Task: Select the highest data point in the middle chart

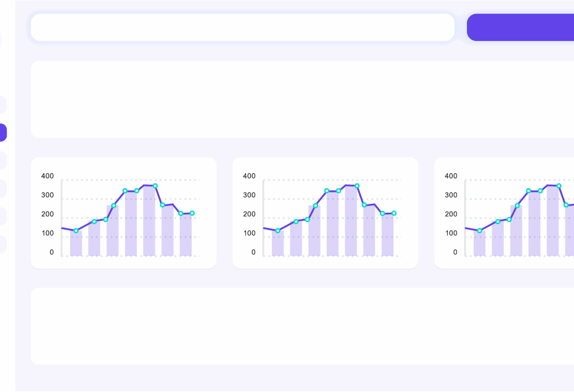Action: pos(357,186)
